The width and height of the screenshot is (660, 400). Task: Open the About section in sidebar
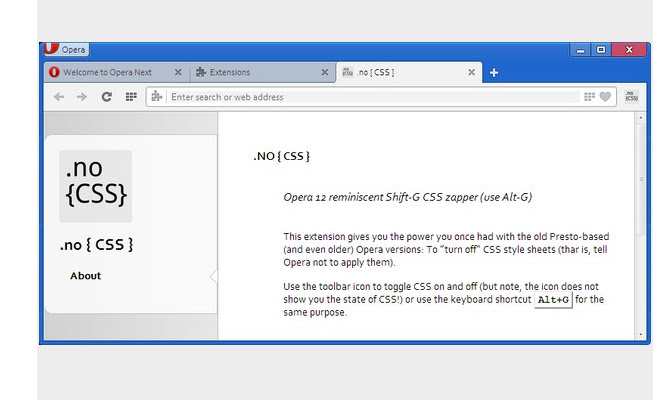85,276
